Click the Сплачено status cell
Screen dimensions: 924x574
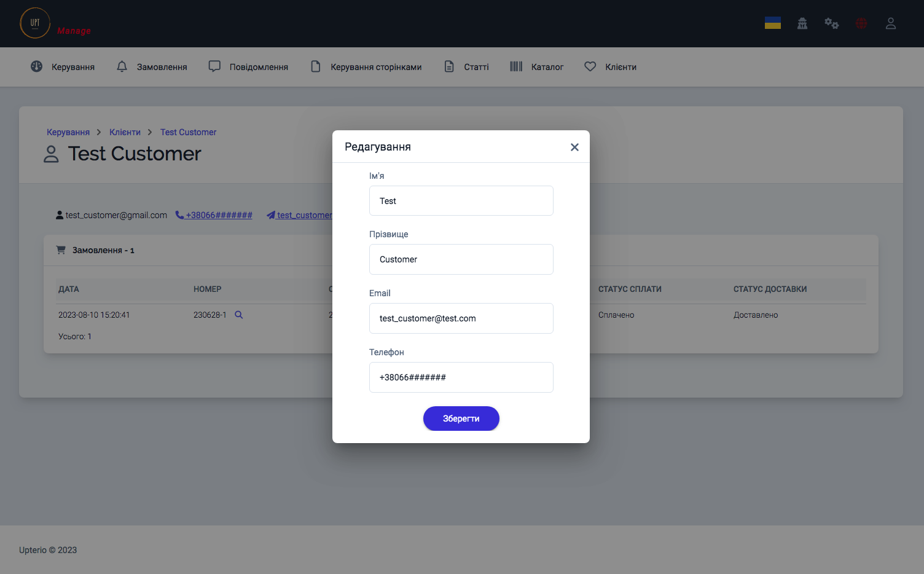point(616,315)
